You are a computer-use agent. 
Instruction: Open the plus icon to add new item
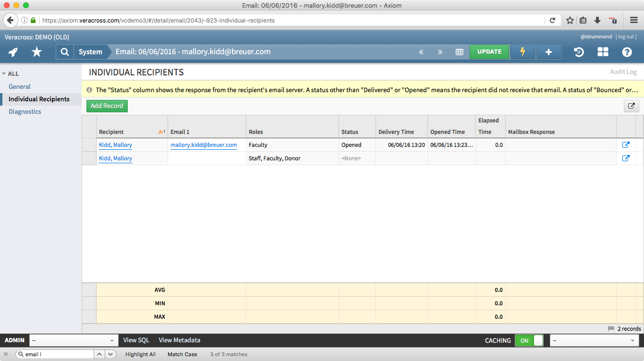tap(548, 52)
